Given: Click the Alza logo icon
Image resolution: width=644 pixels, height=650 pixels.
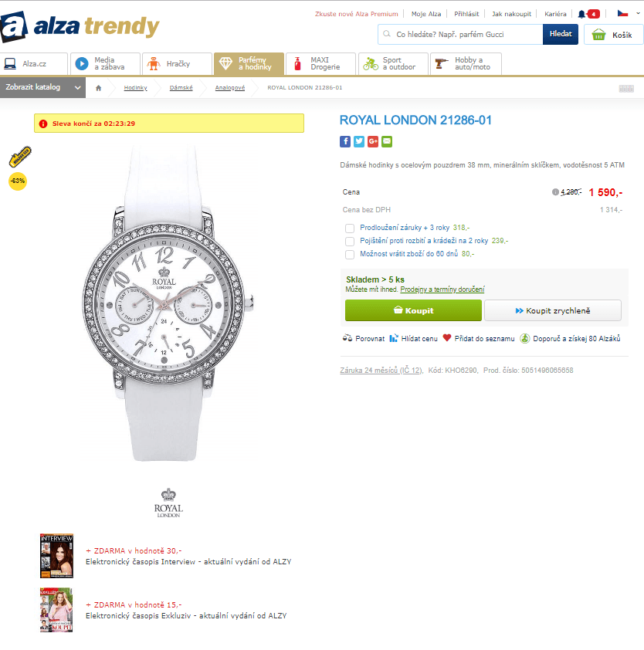Looking at the screenshot, I should [x=14, y=27].
